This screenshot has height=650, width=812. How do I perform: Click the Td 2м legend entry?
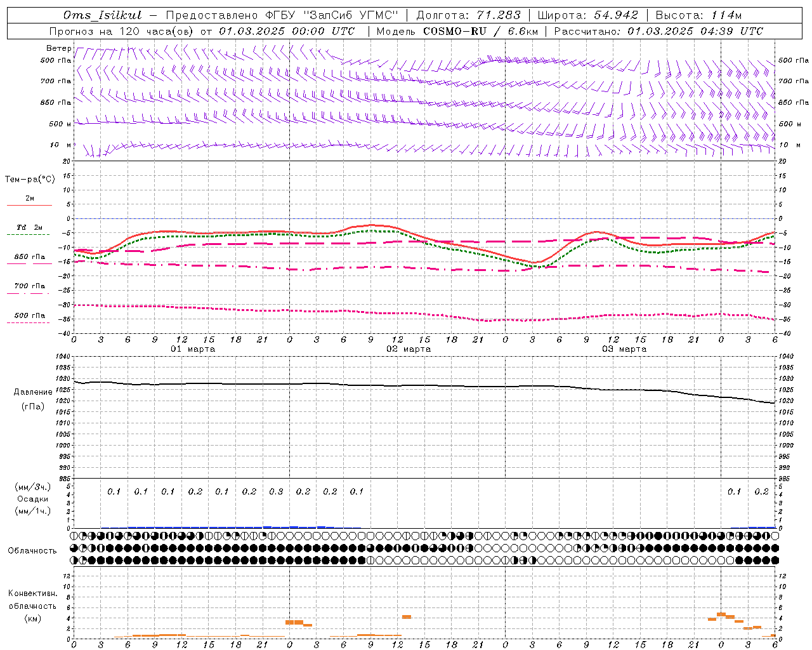coord(30,227)
